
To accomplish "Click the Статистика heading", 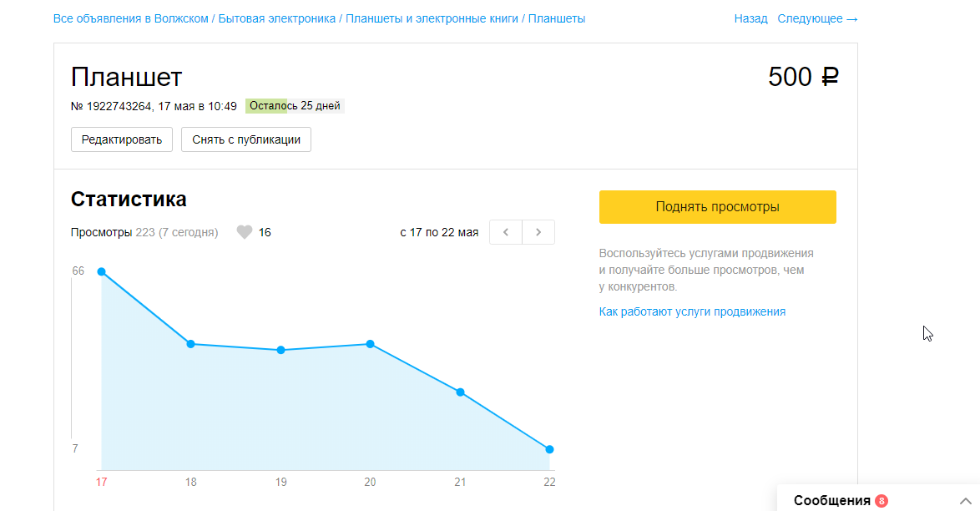I will tap(129, 199).
